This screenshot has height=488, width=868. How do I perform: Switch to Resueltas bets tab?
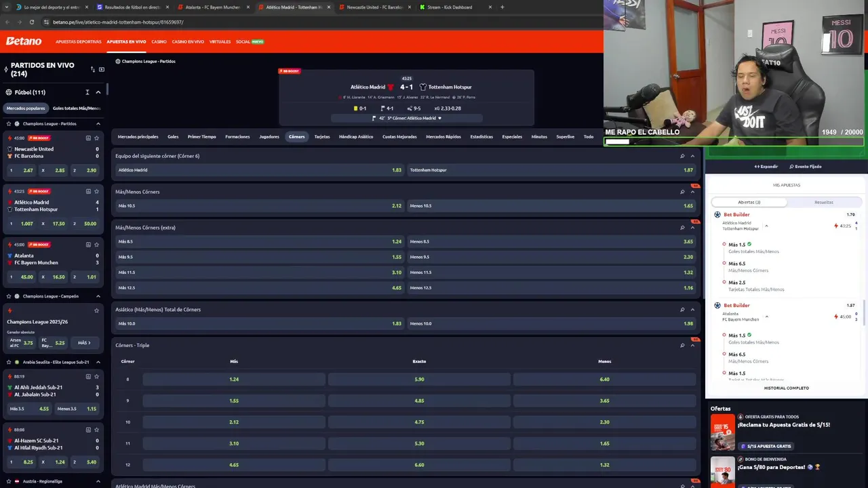coord(824,202)
